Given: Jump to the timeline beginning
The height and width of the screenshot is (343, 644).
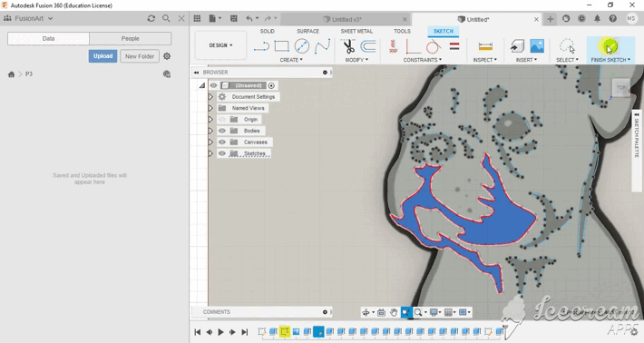Looking at the screenshot, I should (x=198, y=332).
